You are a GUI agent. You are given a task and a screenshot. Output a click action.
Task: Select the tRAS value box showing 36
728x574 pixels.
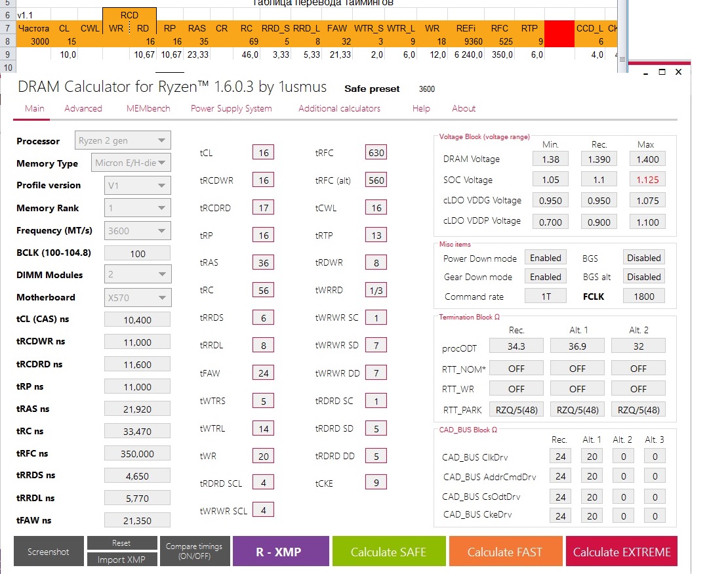point(263,263)
